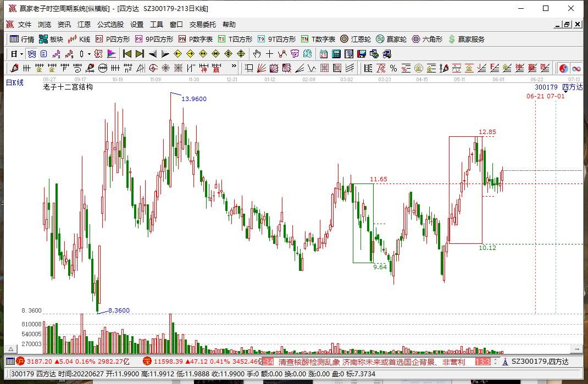The width and height of the screenshot is (588, 384).
Task: Toggle the infinity loop icon
Action: pyautogui.click(x=576, y=68)
